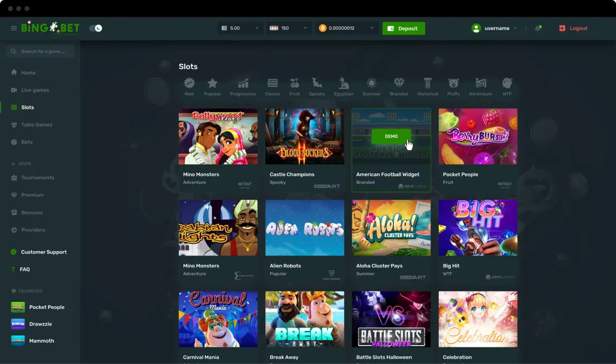Focus the Search for a game field
This screenshot has width=616, height=364.
point(40,51)
